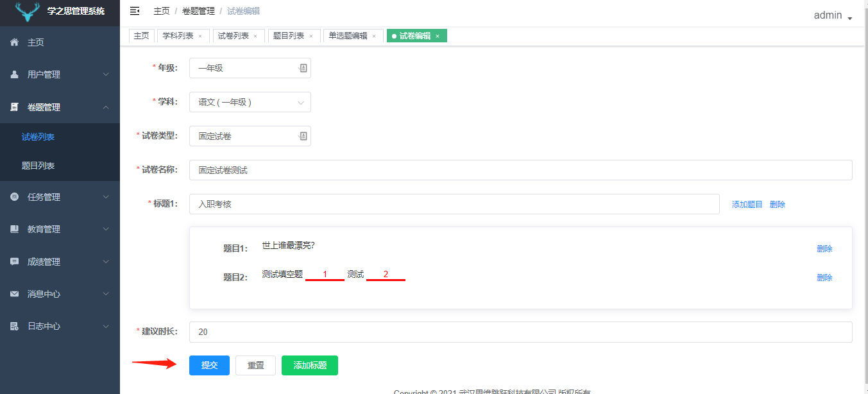Close the 学科列表 tab
Image resolution: width=868 pixels, height=394 pixels.
pos(200,37)
